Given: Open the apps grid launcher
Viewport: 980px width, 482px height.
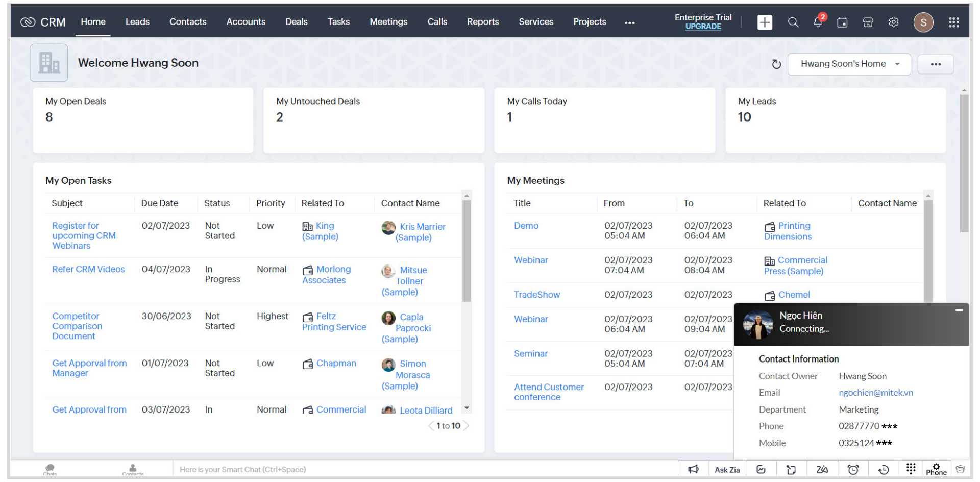Looking at the screenshot, I should click(x=953, y=22).
